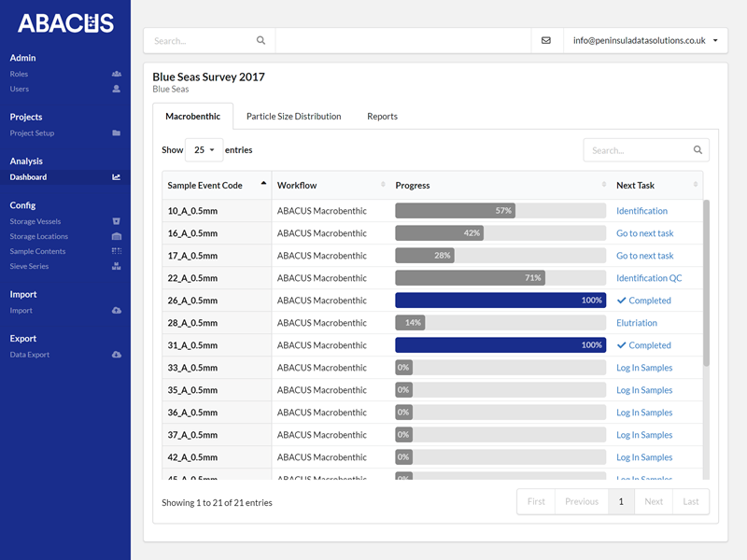Click the search magnifier in the table toolbar

coord(697,149)
